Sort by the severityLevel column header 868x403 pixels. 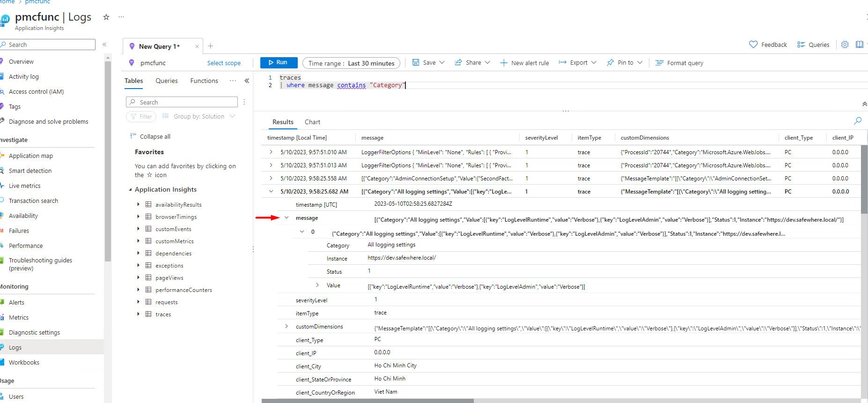[541, 138]
